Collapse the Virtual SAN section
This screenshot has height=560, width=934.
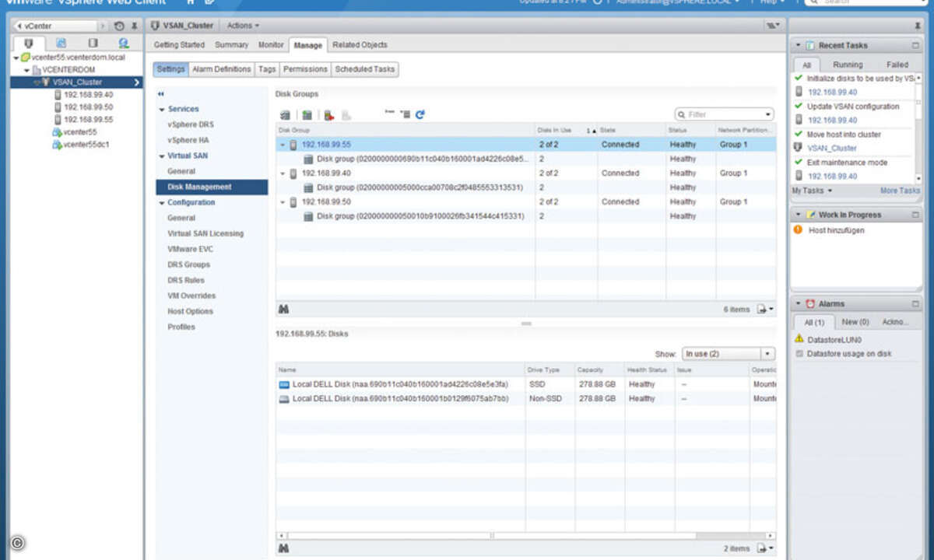pos(161,156)
